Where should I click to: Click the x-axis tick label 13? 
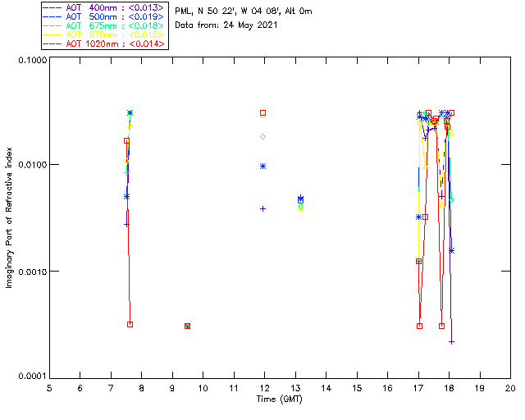click(295, 388)
